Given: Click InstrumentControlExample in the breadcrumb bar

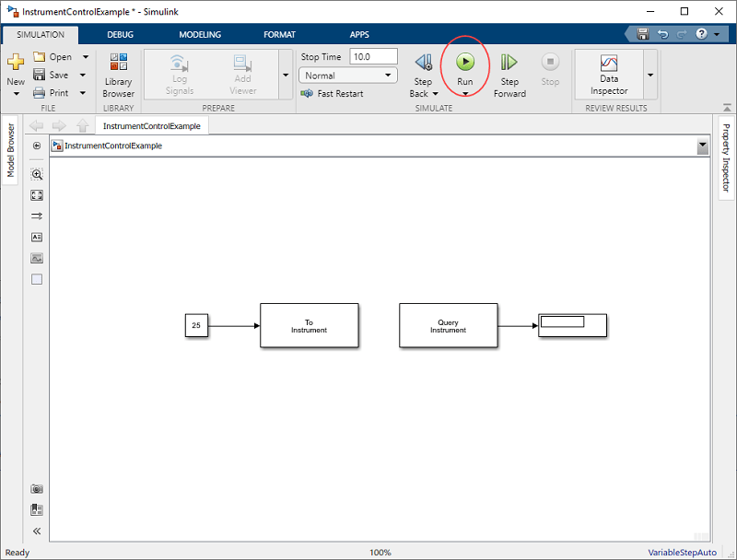Looking at the screenshot, I should pyautogui.click(x=113, y=146).
